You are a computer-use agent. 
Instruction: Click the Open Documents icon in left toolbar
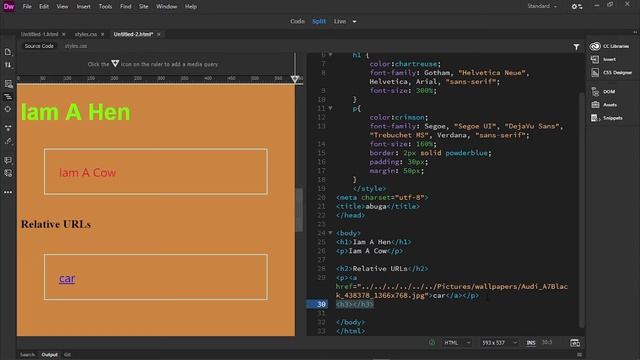(x=8, y=52)
